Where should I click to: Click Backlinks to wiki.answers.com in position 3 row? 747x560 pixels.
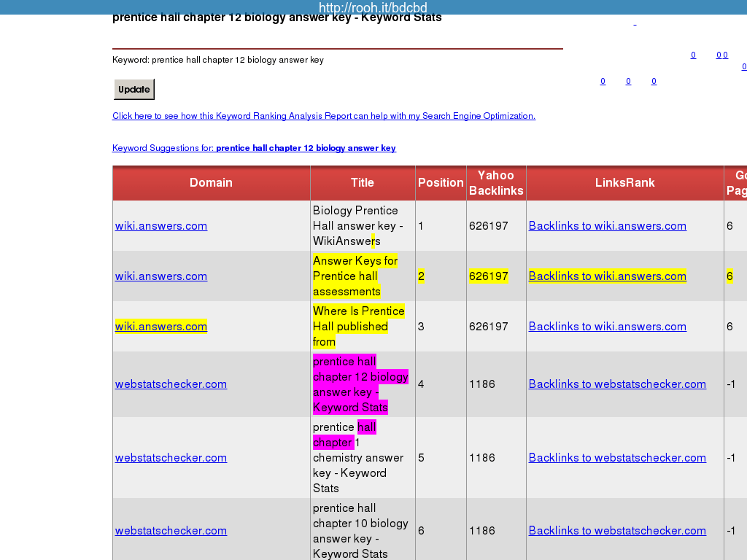[x=607, y=327]
